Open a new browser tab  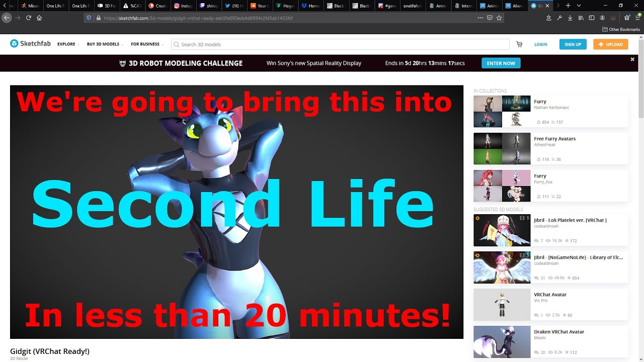(x=568, y=6)
